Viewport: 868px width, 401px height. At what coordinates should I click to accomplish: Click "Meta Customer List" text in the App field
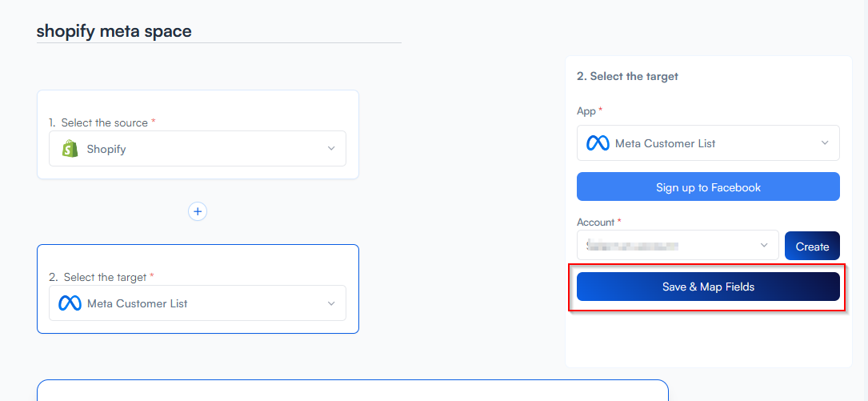click(665, 143)
